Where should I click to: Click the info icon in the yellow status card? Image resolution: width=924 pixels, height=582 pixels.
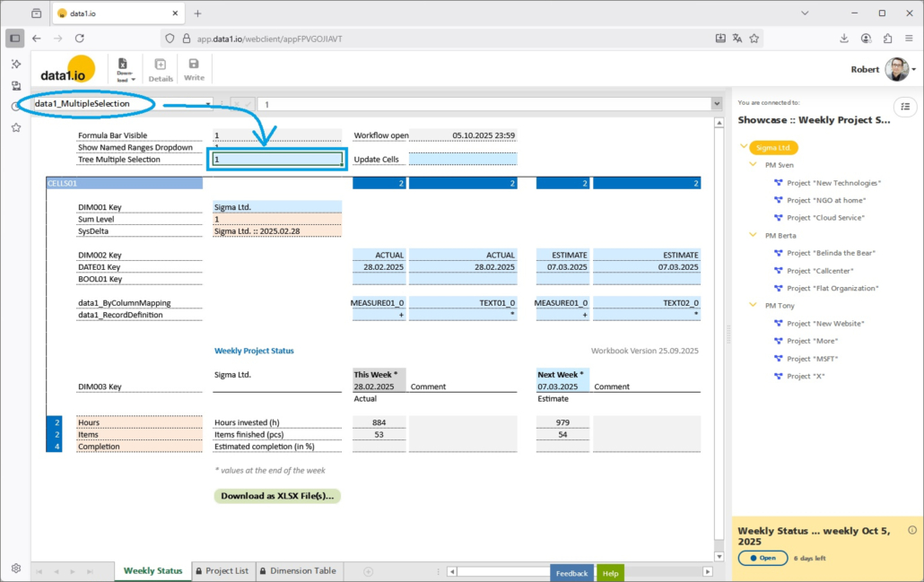click(912, 530)
